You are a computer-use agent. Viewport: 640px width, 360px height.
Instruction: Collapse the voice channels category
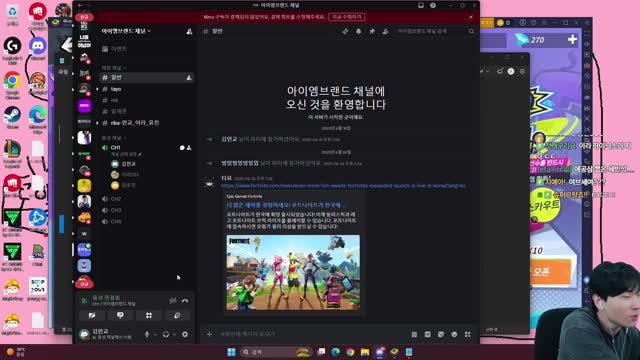[113, 138]
